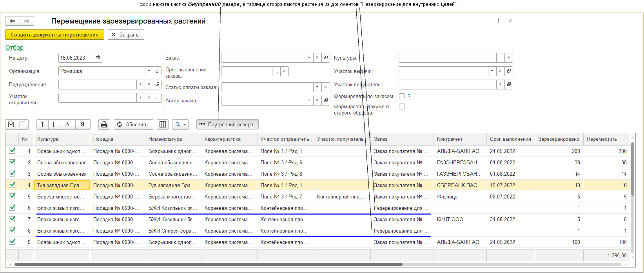Open the three-dot more options menu
644x273 pixels.
point(498,21)
